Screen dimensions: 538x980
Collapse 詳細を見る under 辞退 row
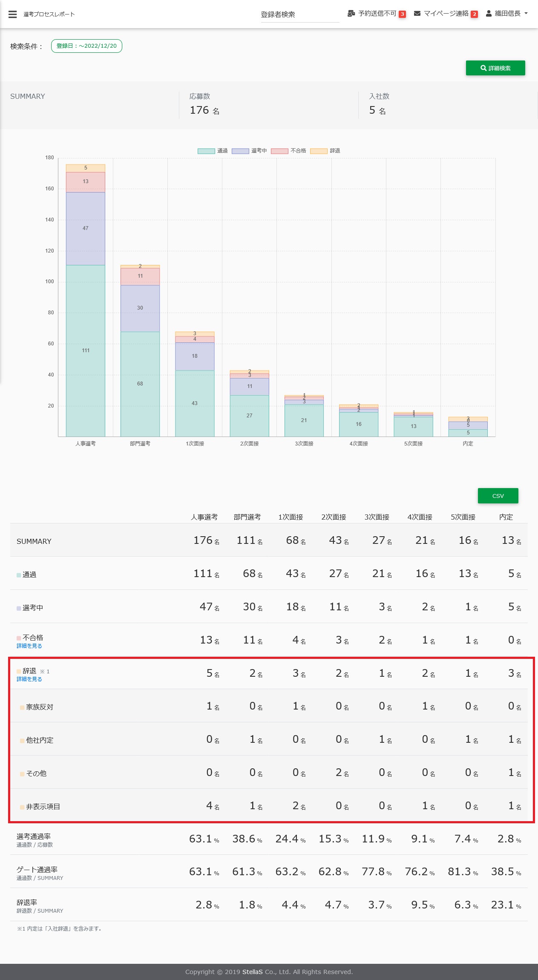[29, 679]
